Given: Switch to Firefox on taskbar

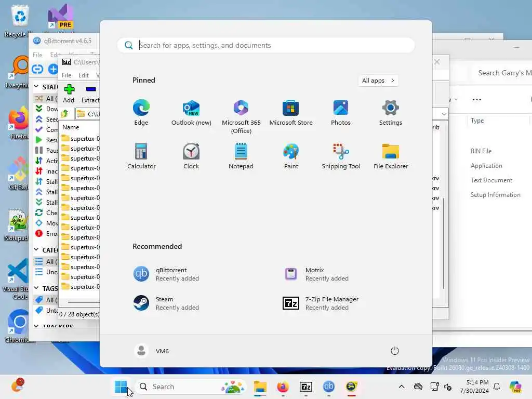Looking at the screenshot, I should tap(283, 387).
